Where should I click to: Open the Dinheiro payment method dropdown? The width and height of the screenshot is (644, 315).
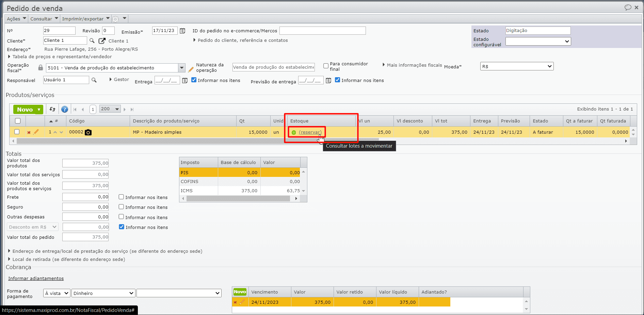pos(103,293)
